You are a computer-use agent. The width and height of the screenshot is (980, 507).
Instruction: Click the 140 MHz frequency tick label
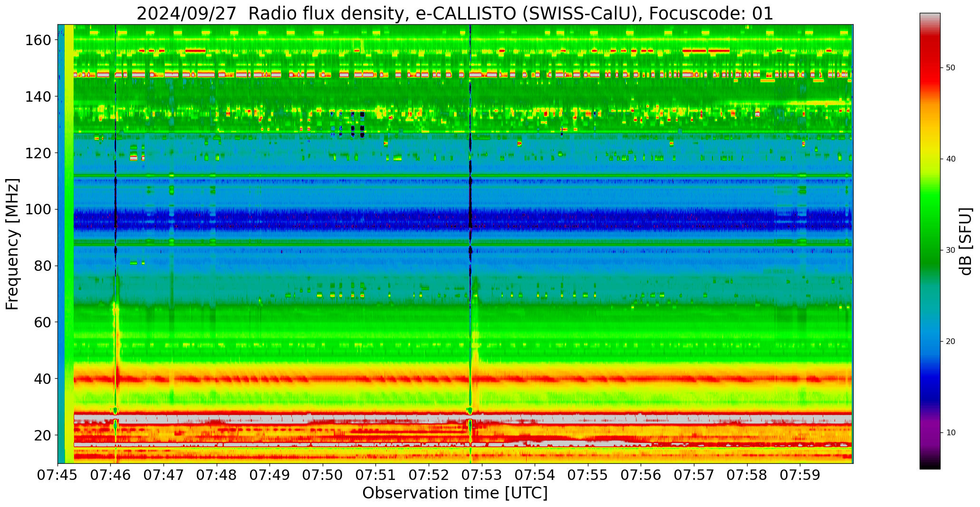pos(38,97)
